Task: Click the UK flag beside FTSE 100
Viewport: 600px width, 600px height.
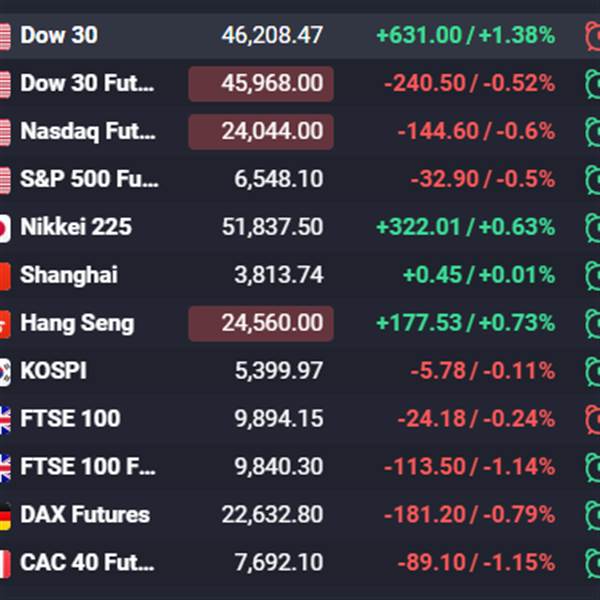Action: click(x=5, y=419)
